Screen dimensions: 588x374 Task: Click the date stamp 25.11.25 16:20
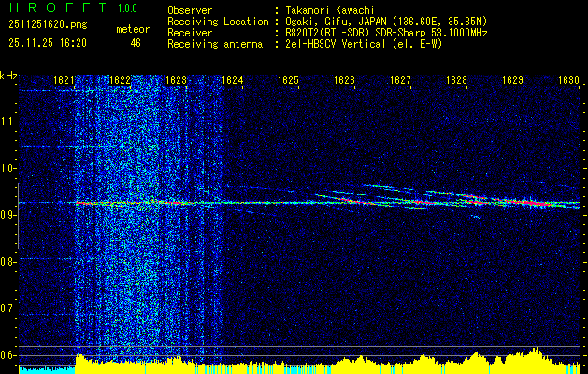click(48, 43)
